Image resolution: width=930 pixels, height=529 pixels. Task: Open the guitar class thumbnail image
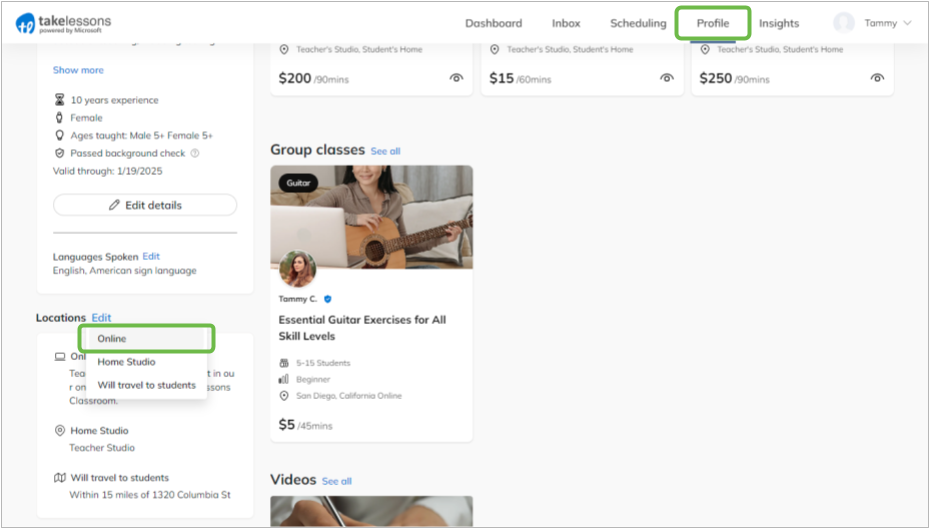pyautogui.click(x=372, y=217)
